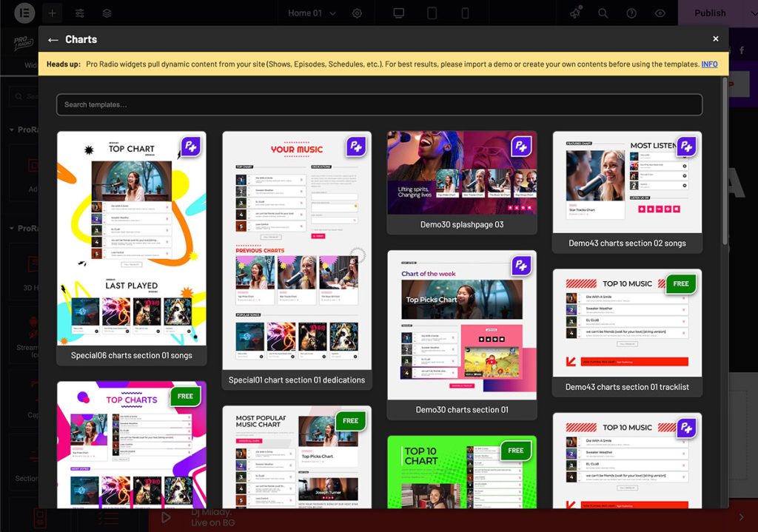Open the INFO link in heads up notice
The height and width of the screenshot is (532, 758).
point(709,64)
